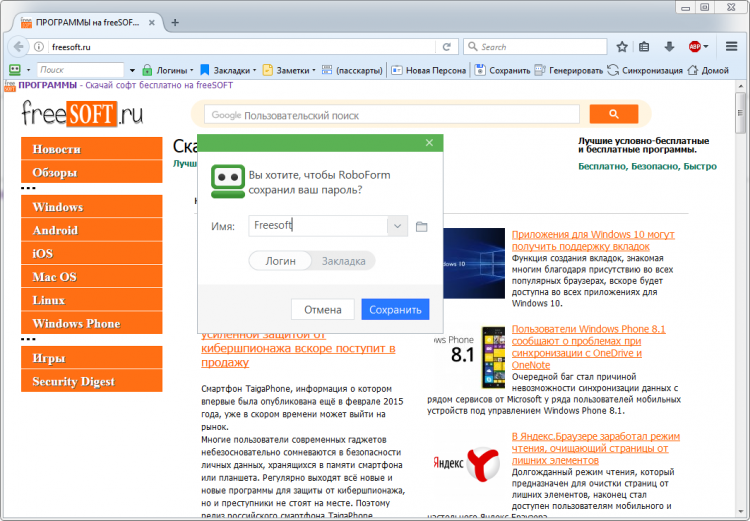Viewport: 750px width, 521px height.
Task: Expand the ABP icon dropdown arrow
Action: point(706,47)
